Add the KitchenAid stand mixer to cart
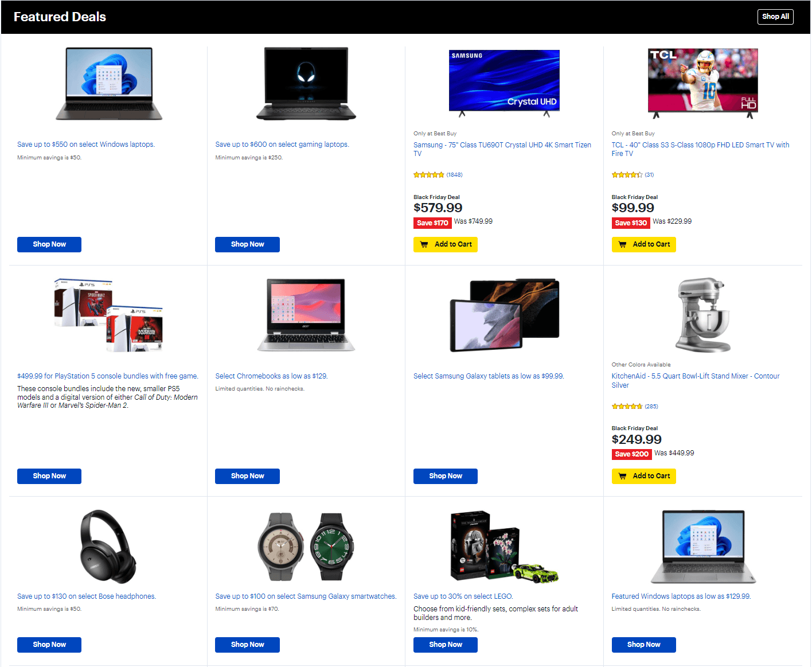Image resolution: width=812 pixels, height=667 pixels. tap(643, 476)
